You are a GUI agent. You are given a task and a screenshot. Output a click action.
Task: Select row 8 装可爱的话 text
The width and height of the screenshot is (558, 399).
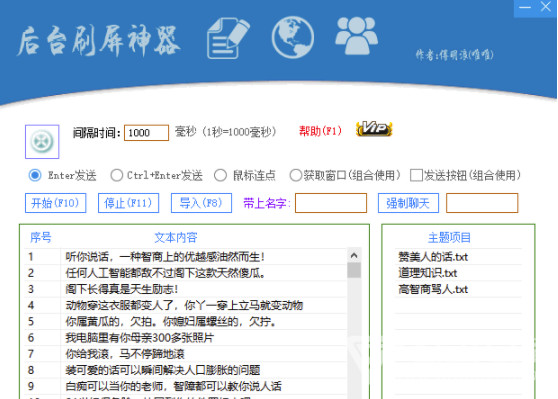click(163, 370)
